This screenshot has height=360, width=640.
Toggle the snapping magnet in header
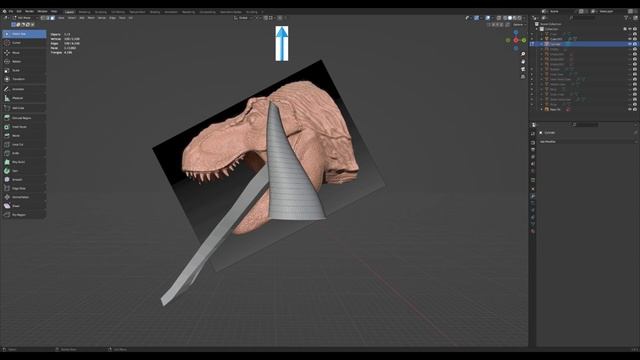click(x=266, y=18)
